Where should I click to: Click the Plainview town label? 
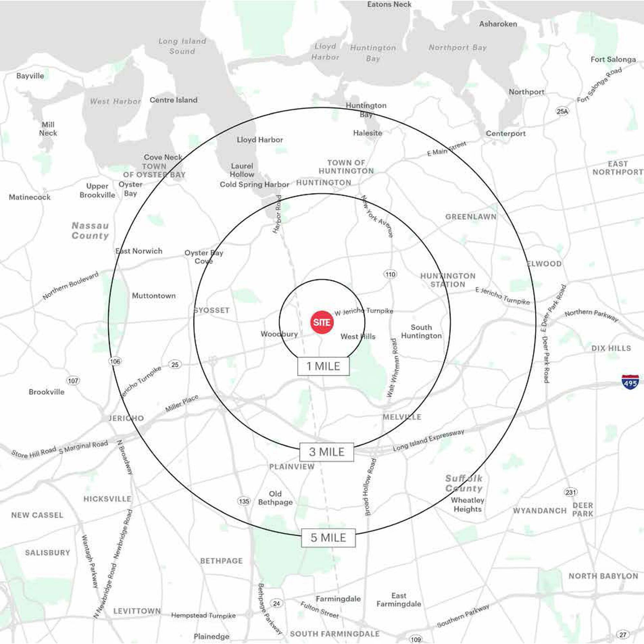click(292, 467)
